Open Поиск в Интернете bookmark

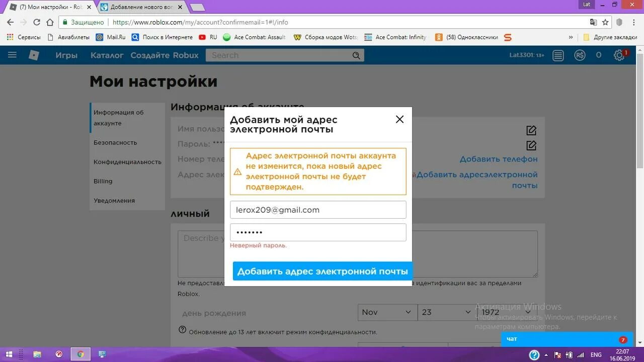(x=162, y=37)
